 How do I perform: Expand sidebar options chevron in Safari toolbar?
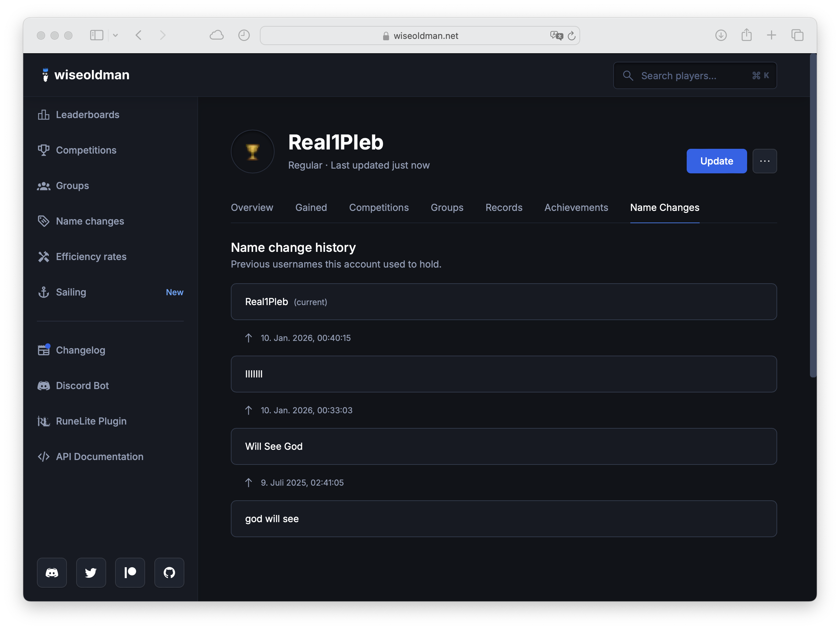(115, 35)
